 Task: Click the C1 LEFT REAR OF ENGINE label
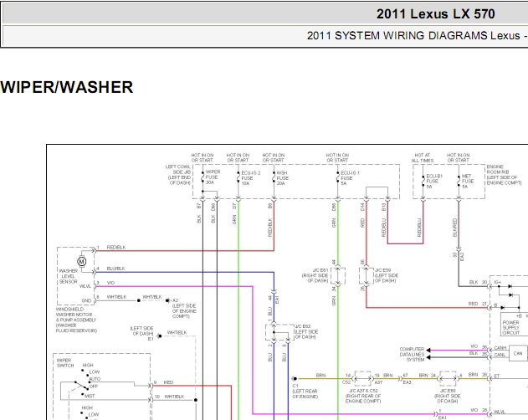tap(305, 391)
